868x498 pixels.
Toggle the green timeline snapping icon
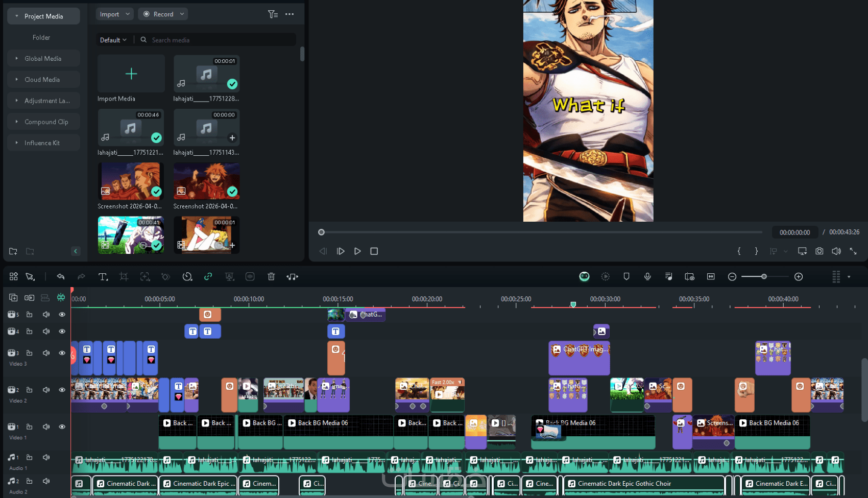pos(61,297)
